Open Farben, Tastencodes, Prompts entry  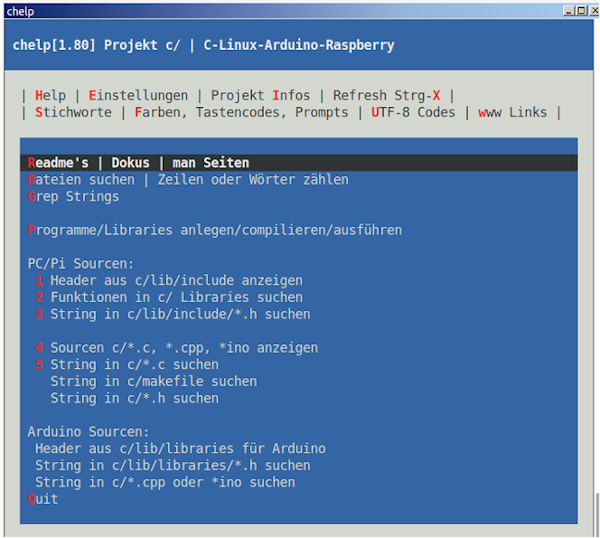241,112
